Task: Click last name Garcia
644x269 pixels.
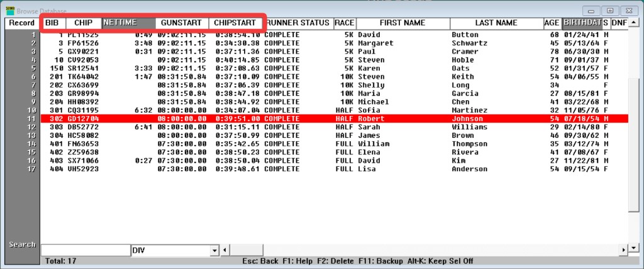Action: click(x=465, y=93)
